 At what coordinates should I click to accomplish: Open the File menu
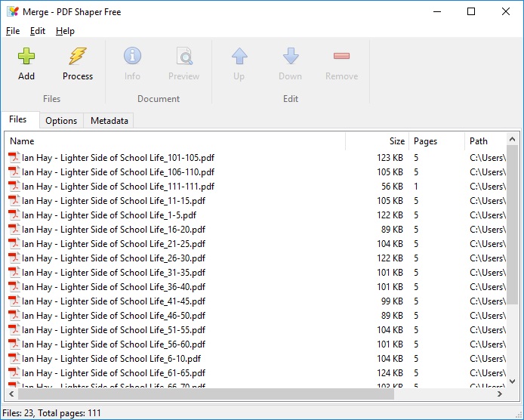[13, 31]
